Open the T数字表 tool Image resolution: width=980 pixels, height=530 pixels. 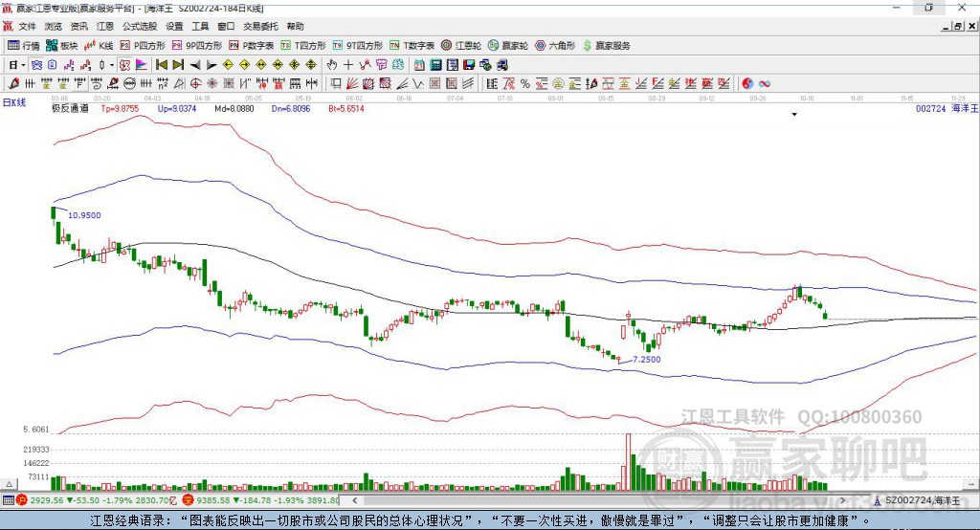click(x=412, y=46)
